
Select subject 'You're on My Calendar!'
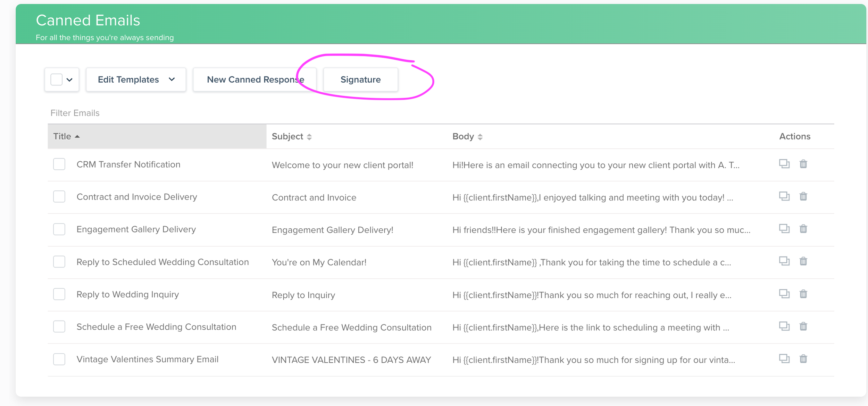(319, 262)
